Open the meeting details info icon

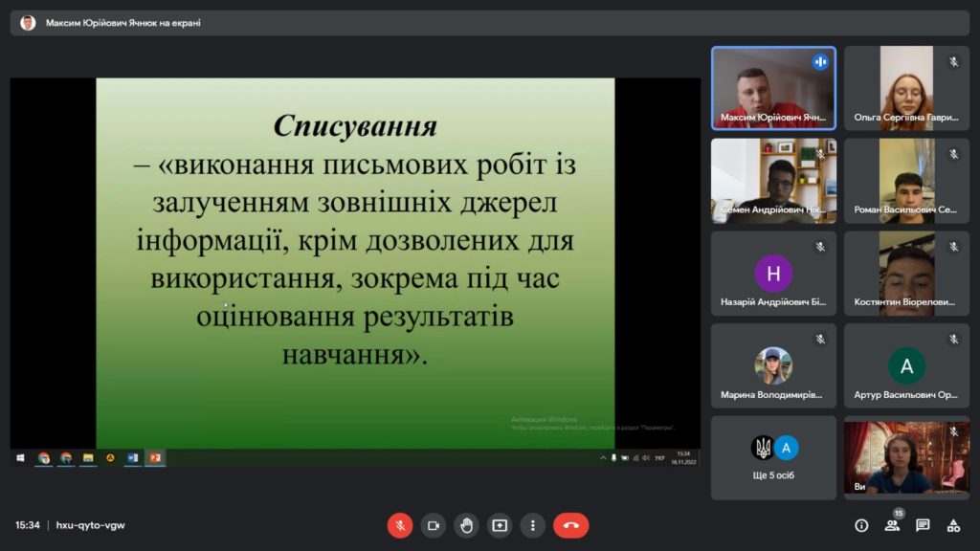pos(861,525)
